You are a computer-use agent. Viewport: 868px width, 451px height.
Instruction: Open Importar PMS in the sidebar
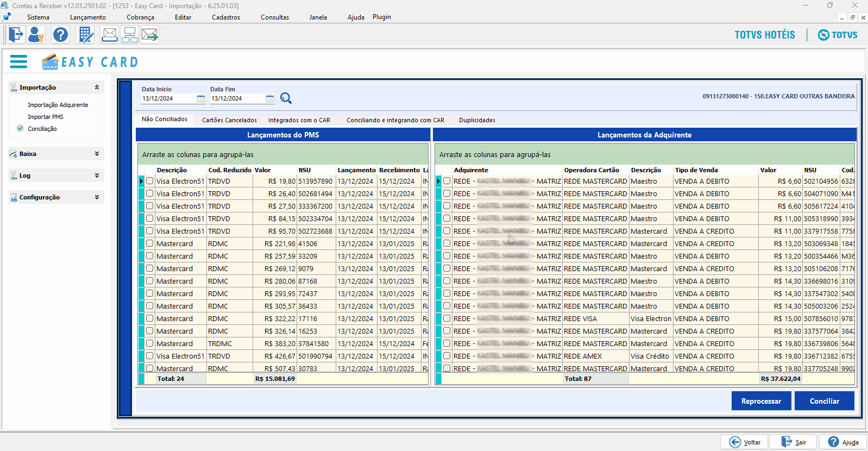tap(46, 117)
